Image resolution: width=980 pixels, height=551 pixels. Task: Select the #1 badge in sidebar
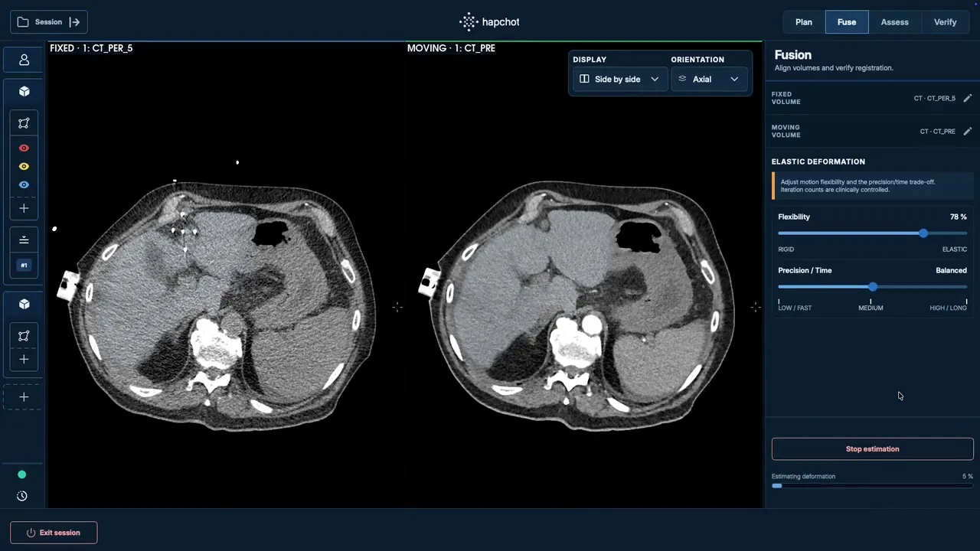tap(24, 266)
